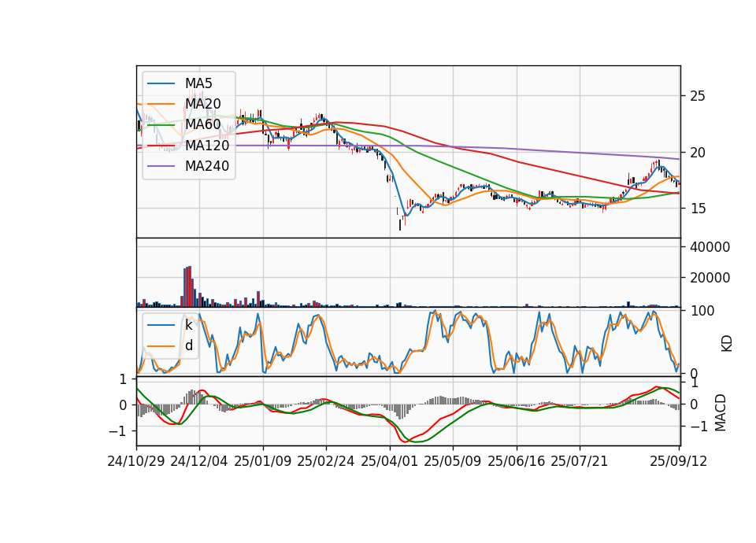
Task: Click the MA60 legend label
Action: coord(202,124)
